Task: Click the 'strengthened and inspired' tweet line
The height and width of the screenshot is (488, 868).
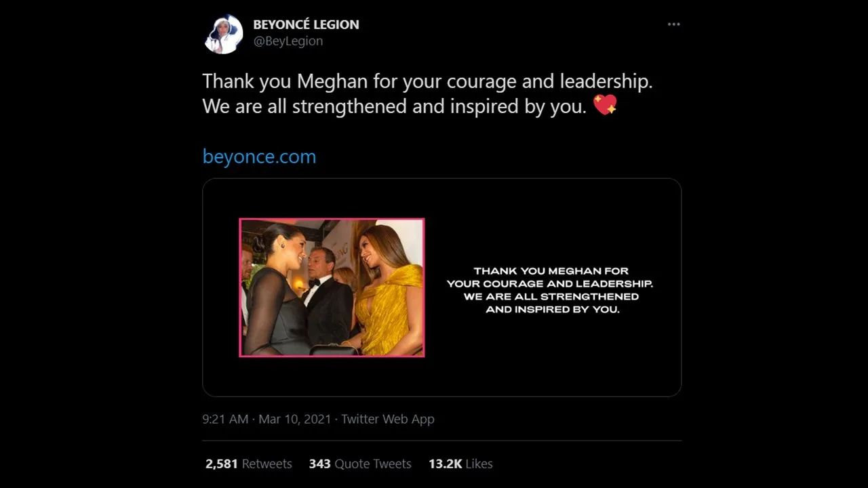Action: pyautogui.click(x=393, y=106)
